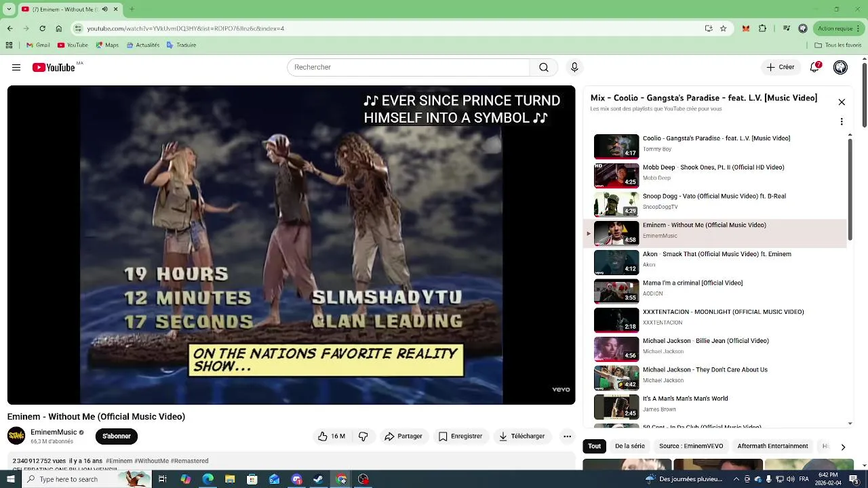Image resolution: width=868 pixels, height=488 pixels.
Task: Open the media controls icon in toolbar
Action: (x=787, y=28)
